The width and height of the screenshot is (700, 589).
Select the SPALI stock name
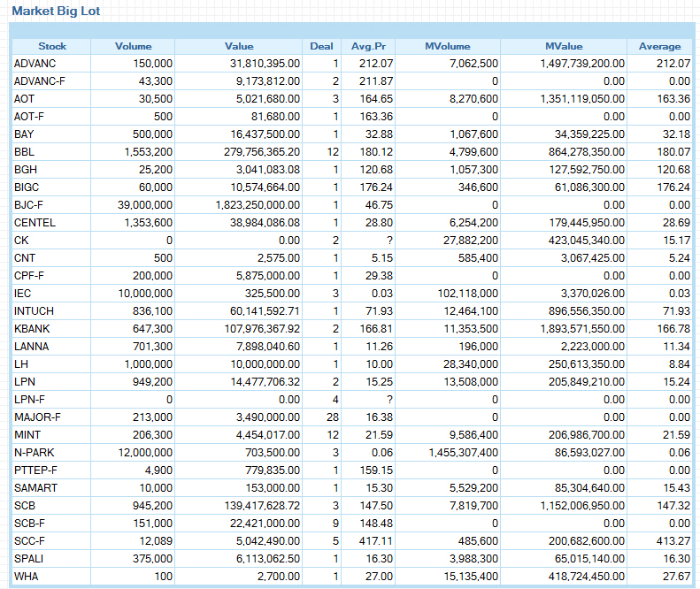point(28,559)
